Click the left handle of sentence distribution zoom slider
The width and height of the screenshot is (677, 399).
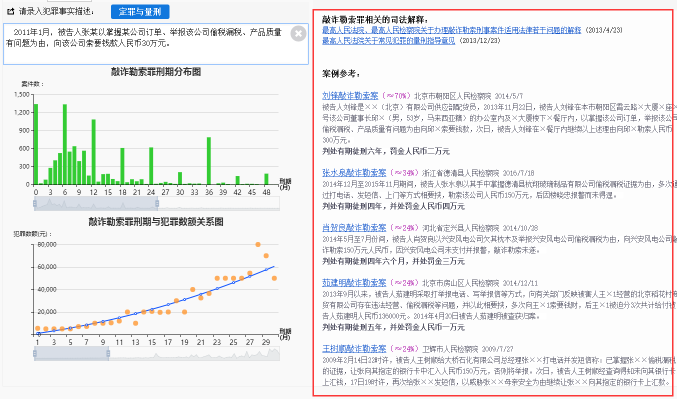point(35,203)
